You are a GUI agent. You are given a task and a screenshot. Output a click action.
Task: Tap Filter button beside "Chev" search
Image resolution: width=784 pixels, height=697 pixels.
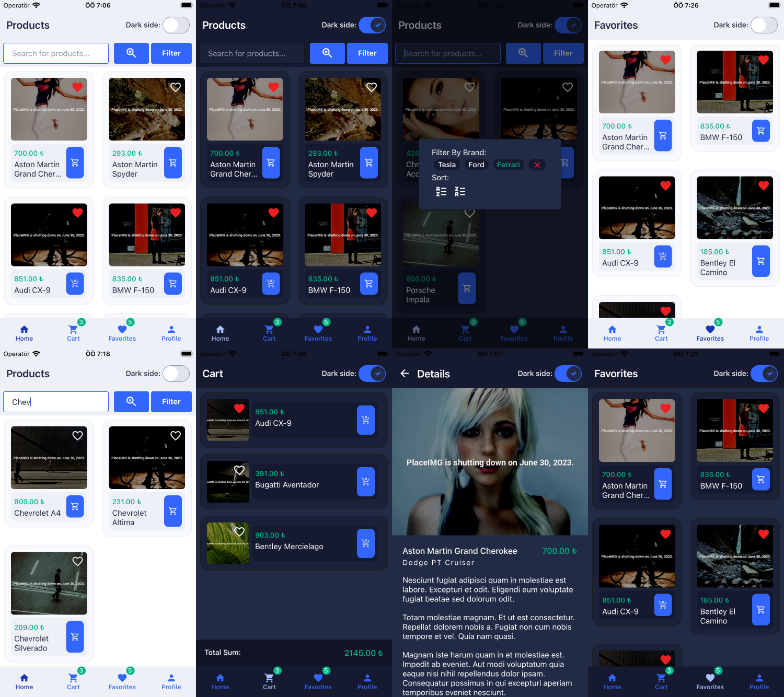[171, 401]
